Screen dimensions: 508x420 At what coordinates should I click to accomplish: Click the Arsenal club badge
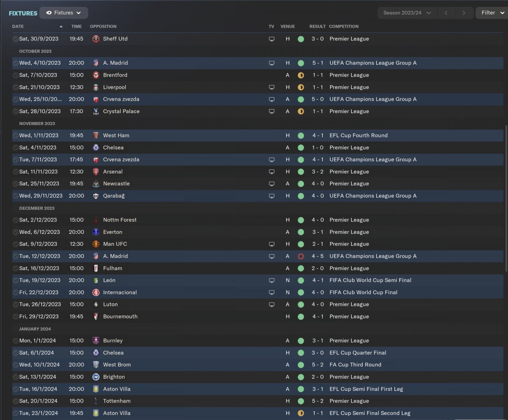[x=96, y=172]
